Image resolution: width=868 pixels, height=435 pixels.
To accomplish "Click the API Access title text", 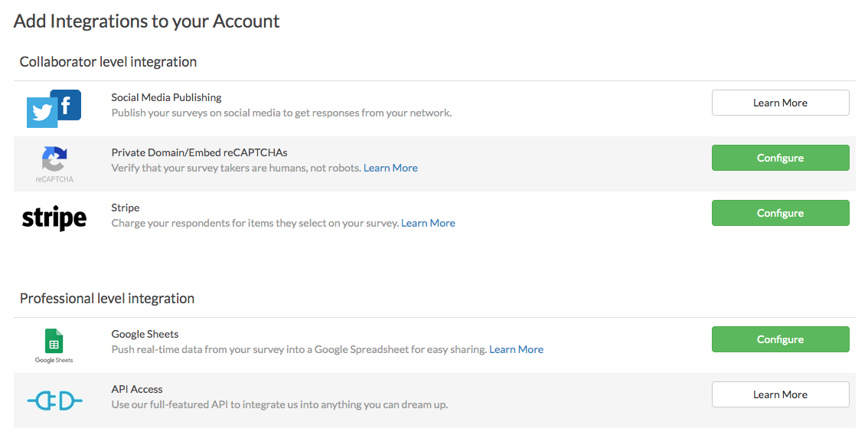I will pyautogui.click(x=137, y=389).
